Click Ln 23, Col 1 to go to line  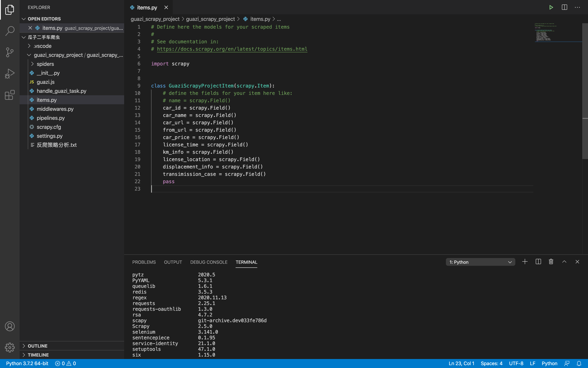[x=461, y=363]
